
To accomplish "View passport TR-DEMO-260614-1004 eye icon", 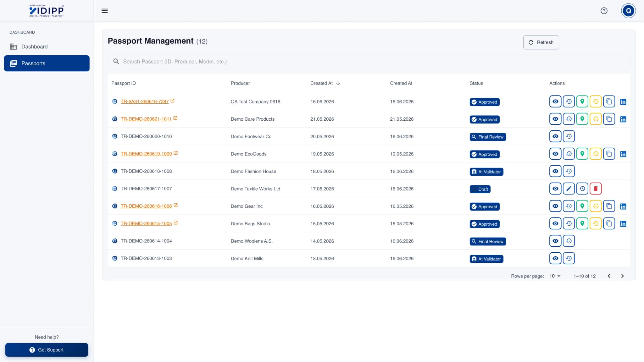I will (x=555, y=241).
